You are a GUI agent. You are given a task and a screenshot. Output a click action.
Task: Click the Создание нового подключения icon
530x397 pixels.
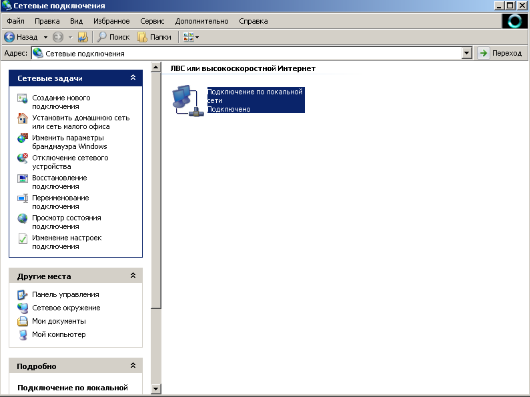pyautogui.click(x=22, y=98)
